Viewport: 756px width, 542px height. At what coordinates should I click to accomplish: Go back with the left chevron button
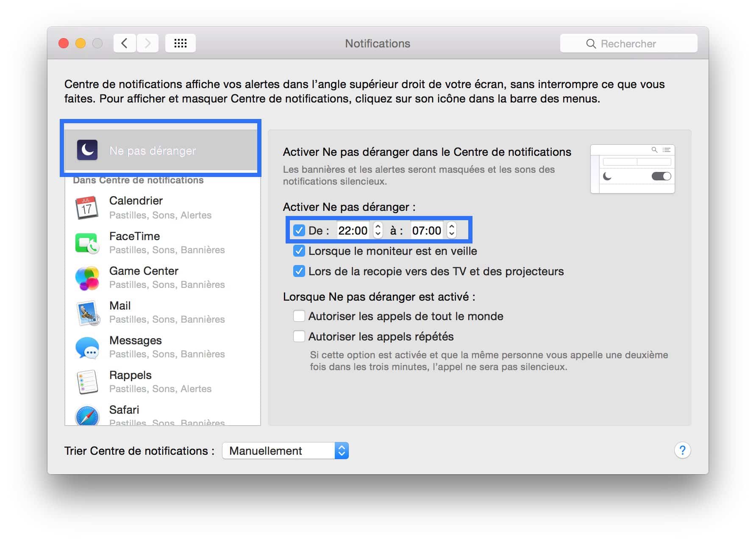(125, 43)
